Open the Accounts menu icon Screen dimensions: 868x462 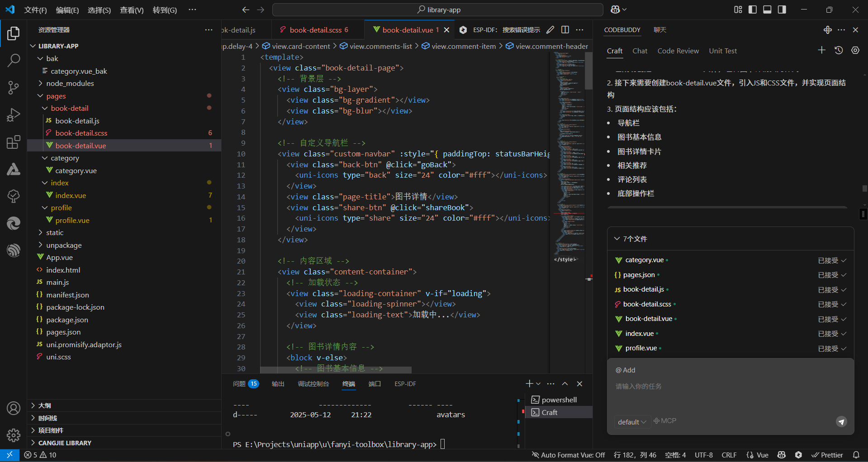[x=14, y=408]
